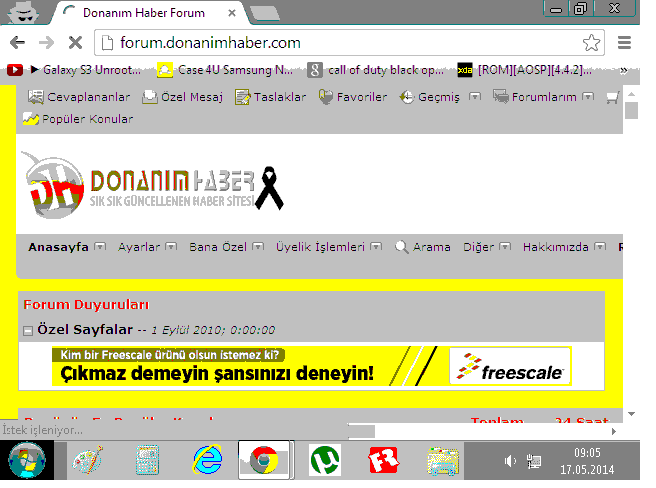Select Anasayfa in the forum menu
Screen dimensions: 656x488
[x=58, y=247]
